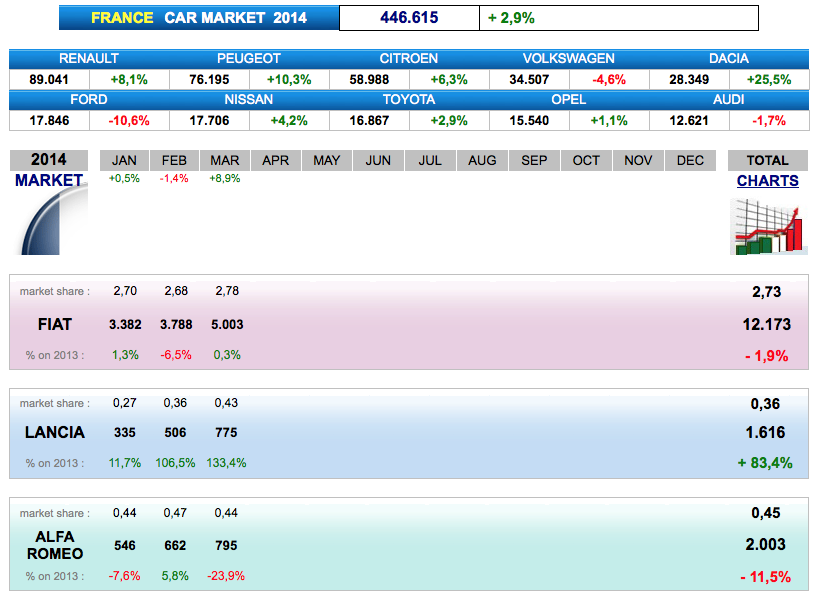Click the DACIA brand header
819x596 pixels.
point(729,59)
